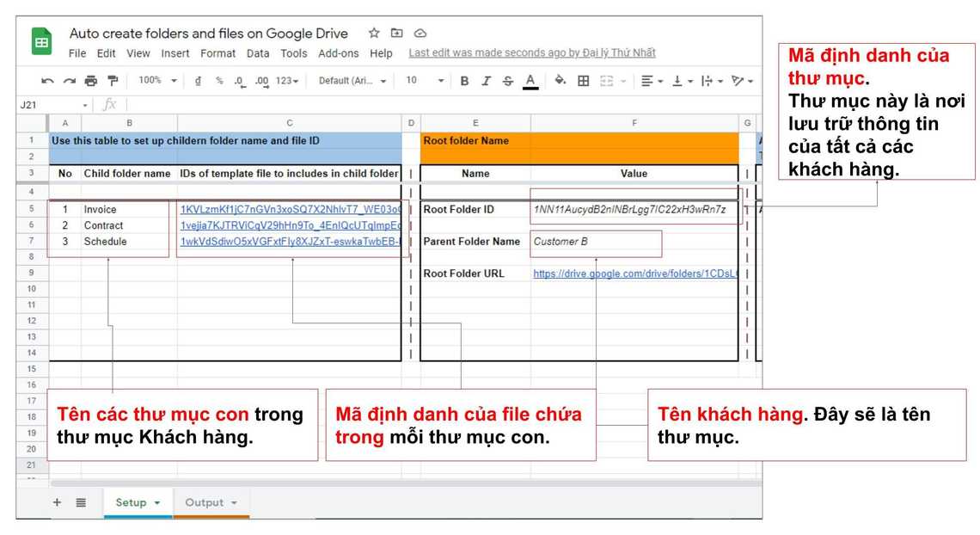The height and width of the screenshot is (535, 980).
Task: Toggle bold formatting
Action: pos(464,81)
